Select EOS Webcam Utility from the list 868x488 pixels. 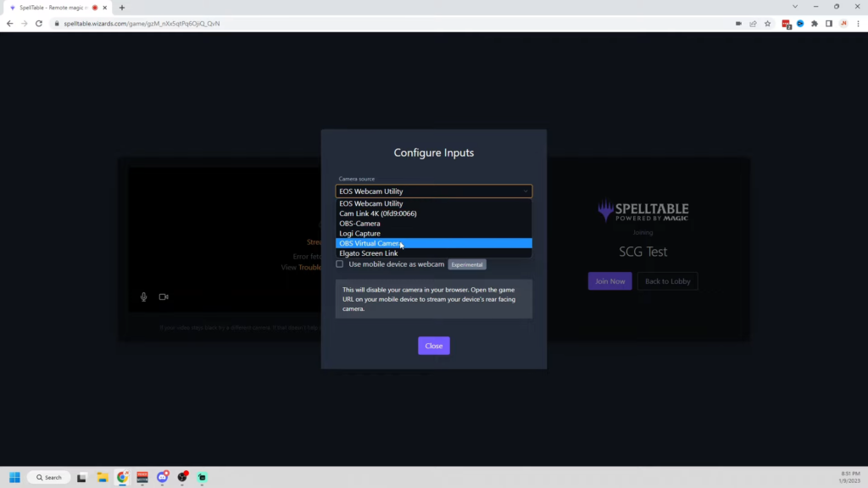[434, 203]
